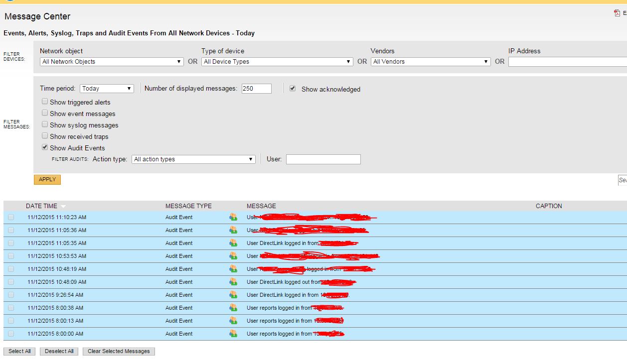Click audit event icon for 8:00:38 AM row
The width and height of the screenshot is (627, 364).
click(x=233, y=308)
